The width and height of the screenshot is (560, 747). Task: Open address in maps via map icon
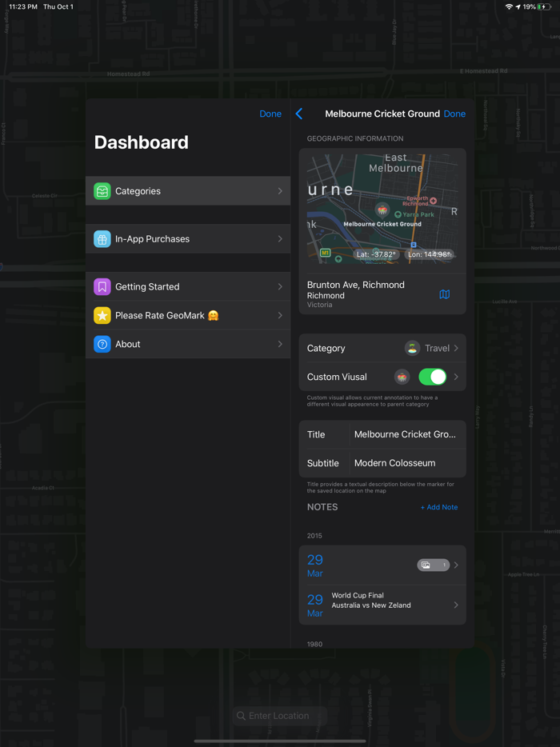coord(444,294)
